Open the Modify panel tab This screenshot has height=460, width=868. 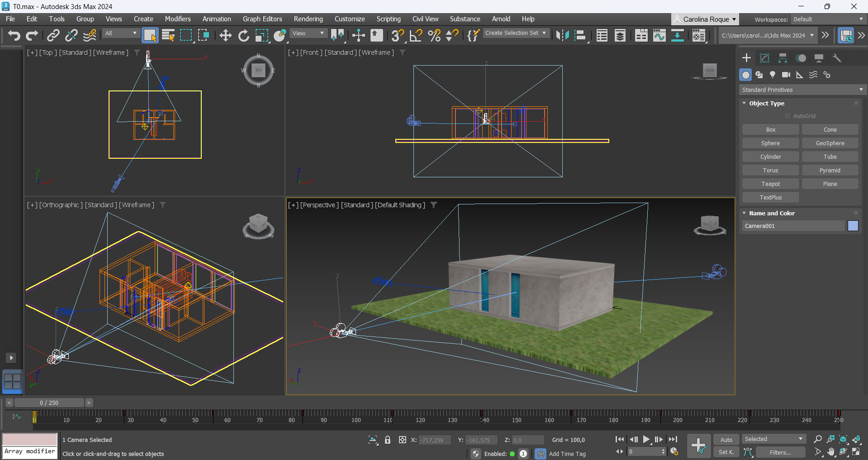[x=764, y=58]
